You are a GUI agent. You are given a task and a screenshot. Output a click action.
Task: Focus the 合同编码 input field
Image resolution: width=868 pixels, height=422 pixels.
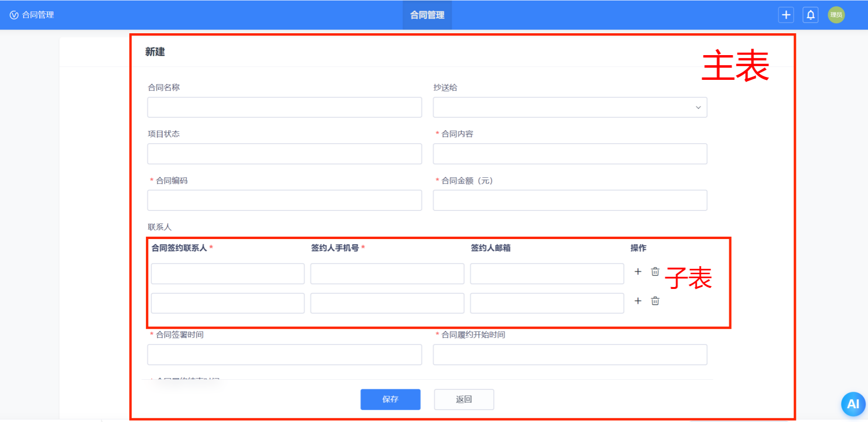284,200
